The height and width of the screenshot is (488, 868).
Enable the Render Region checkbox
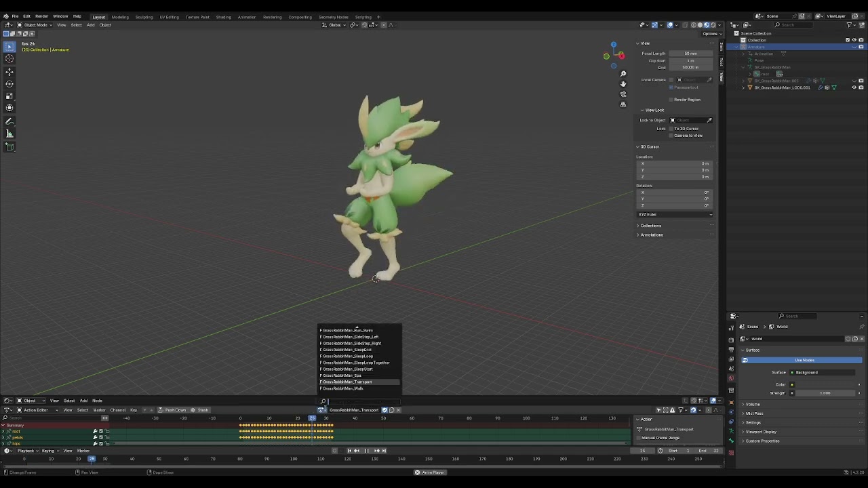pos(671,100)
